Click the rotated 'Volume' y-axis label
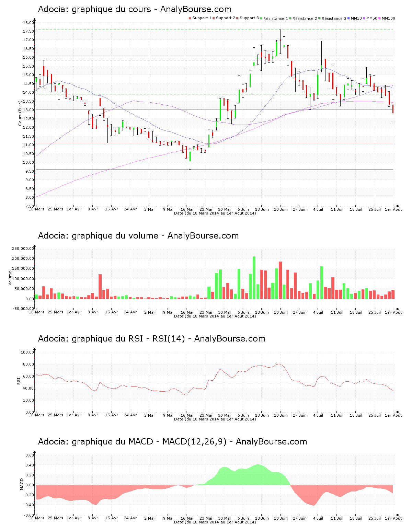This screenshot has width=412, height=532. [10, 278]
